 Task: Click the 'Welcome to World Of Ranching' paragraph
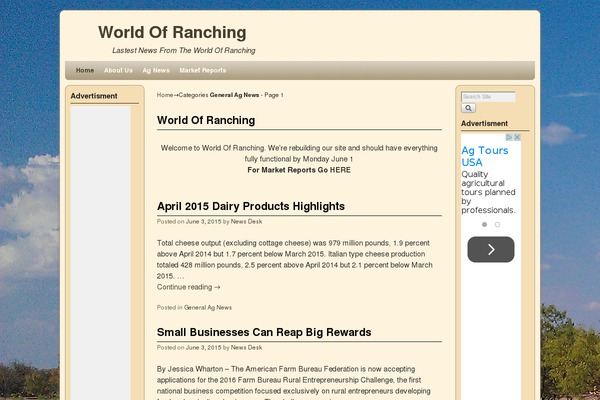[299, 153]
